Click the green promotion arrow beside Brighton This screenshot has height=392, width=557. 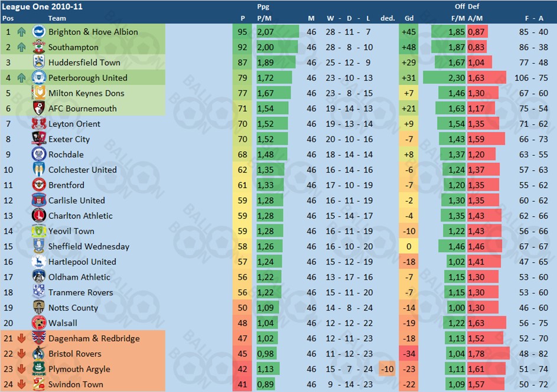point(22,32)
